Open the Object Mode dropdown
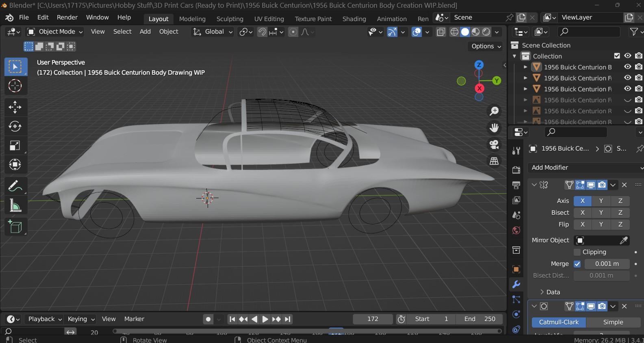Viewport: 644px width, 343px height. click(x=55, y=32)
